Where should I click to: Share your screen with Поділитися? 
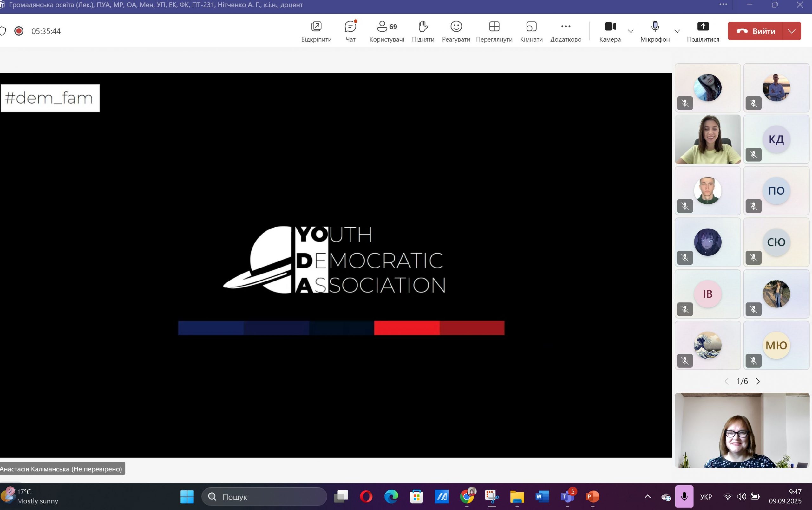tap(703, 31)
